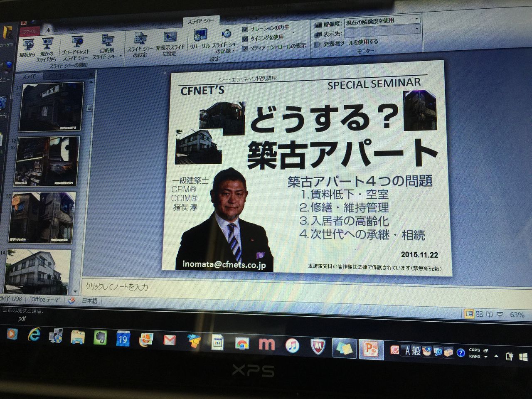Image resolution: width=532 pixels, height=399 pixels.
Task: Switch to Slides (スライド) pane tab
Action: click(x=29, y=76)
